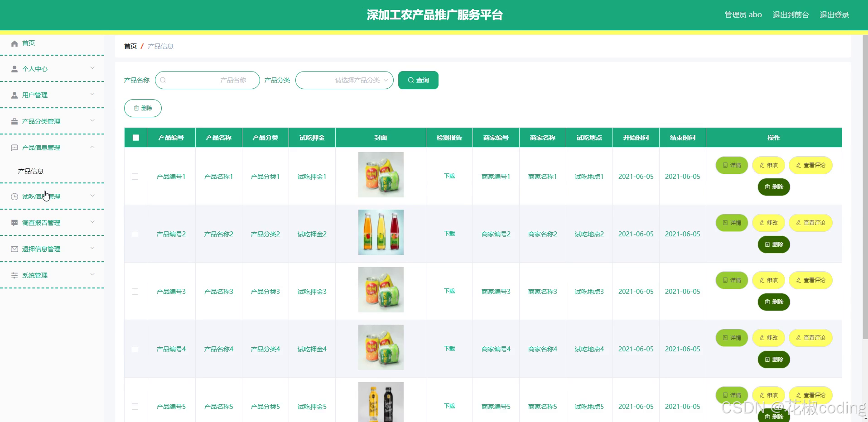
Task: Toggle the select-all checkbox in table header
Action: pyautogui.click(x=135, y=138)
